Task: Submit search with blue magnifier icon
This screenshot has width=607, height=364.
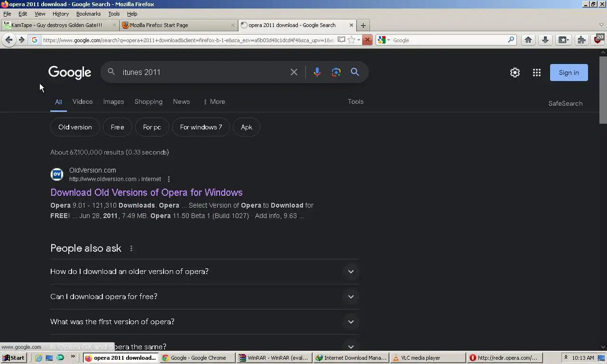Action: (355, 72)
